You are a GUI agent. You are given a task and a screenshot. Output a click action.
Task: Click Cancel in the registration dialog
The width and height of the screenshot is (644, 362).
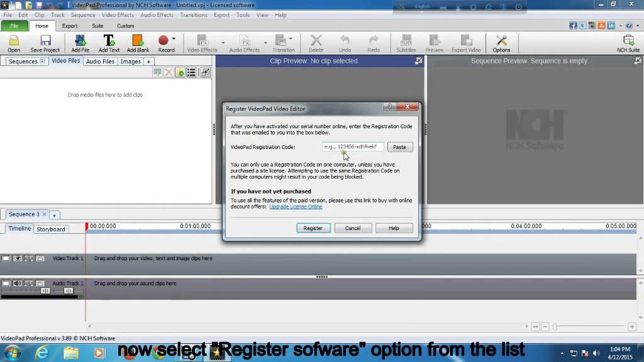pyautogui.click(x=353, y=228)
